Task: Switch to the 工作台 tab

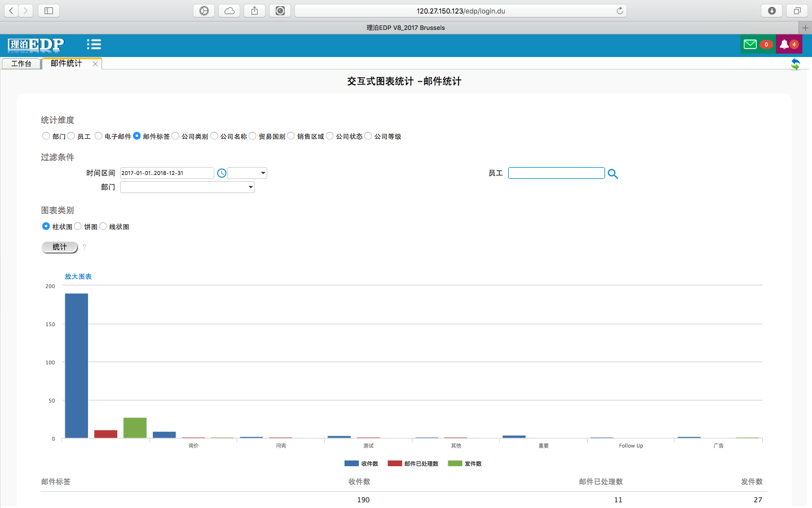Action: point(21,64)
